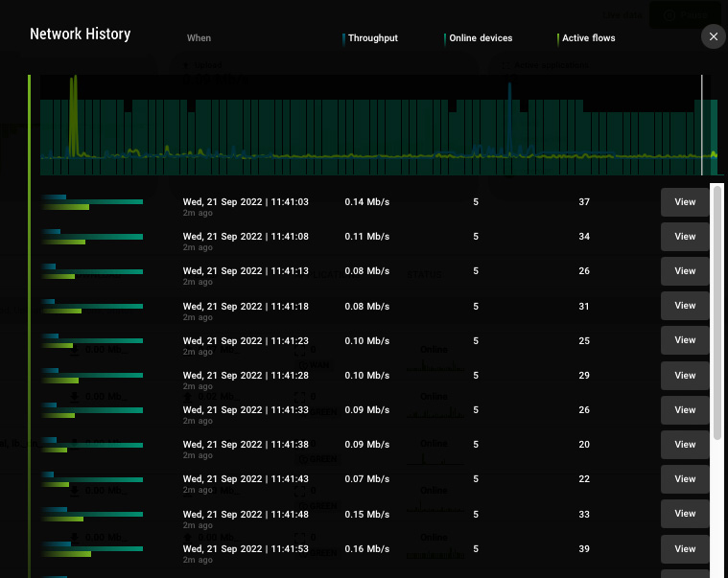The width and height of the screenshot is (728, 578).
Task: Select the timestamp Wed, 21 Sep 2022 | 11:41:28
Action: point(246,376)
